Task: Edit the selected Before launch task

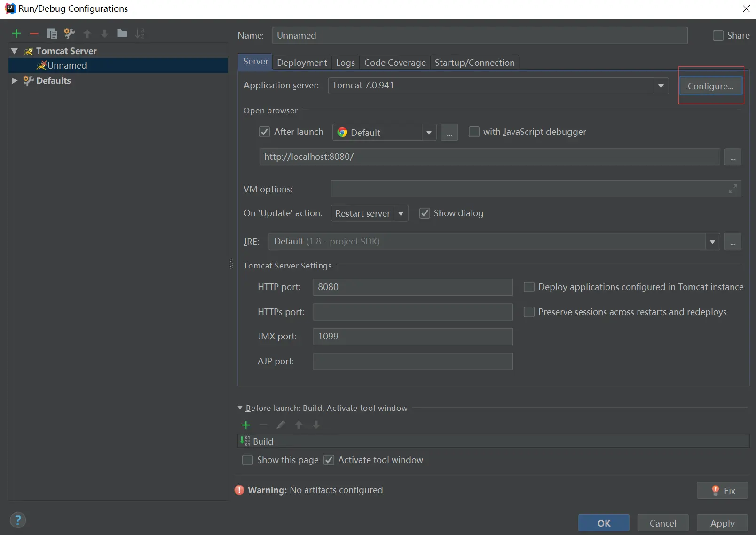Action: pos(281,425)
